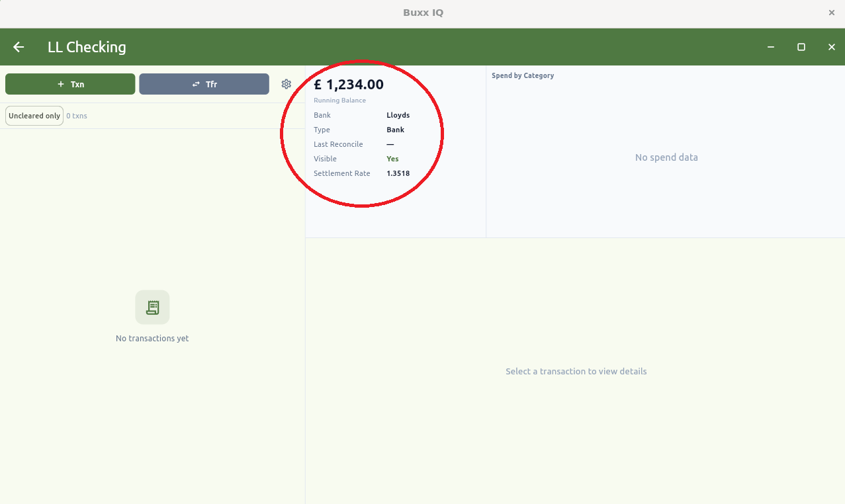
Task: Click the Visible value Yes
Action: click(392, 159)
